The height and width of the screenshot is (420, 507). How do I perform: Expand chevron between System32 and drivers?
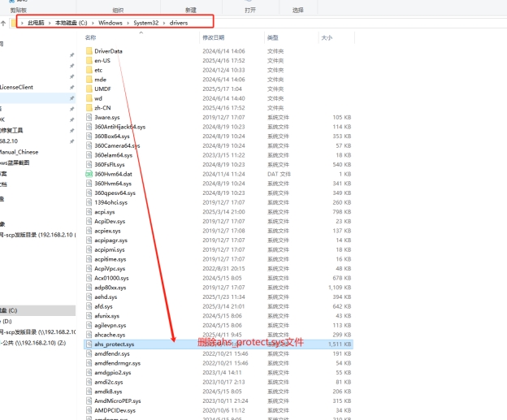coord(164,23)
